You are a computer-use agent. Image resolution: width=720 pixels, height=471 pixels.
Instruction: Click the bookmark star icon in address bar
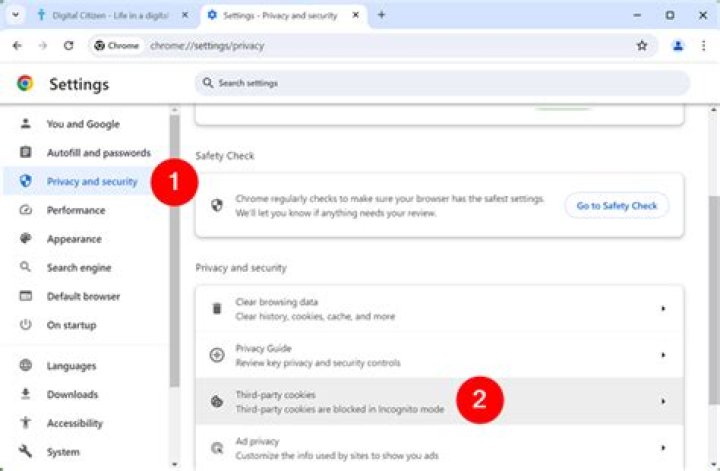point(642,45)
